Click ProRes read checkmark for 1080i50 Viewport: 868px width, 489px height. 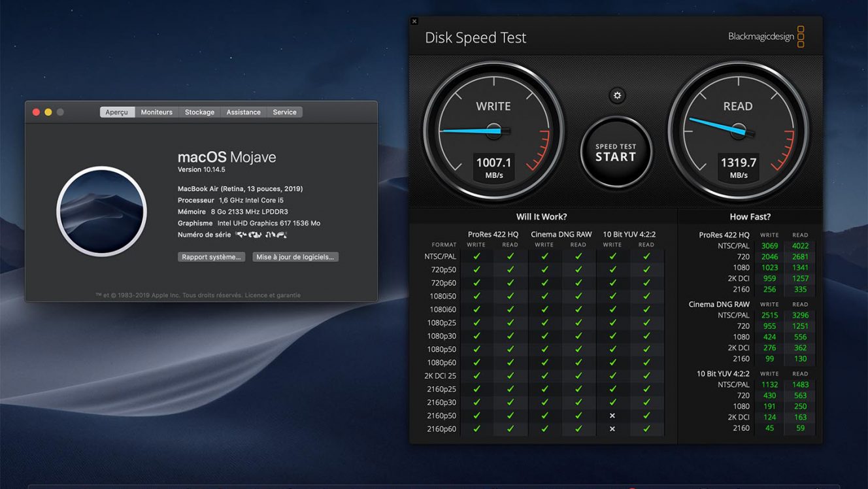510,296
